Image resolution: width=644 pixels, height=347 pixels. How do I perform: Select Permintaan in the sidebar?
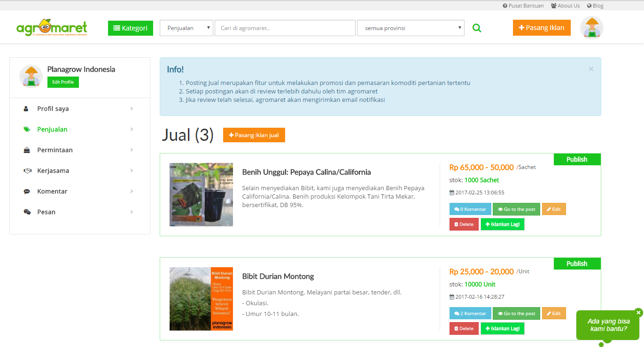coord(55,150)
